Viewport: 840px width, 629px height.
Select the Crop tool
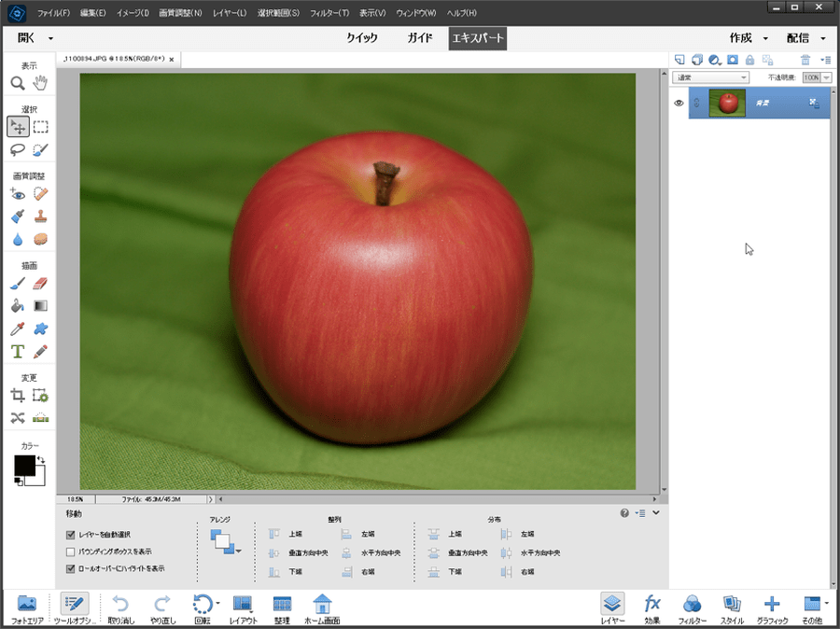click(x=18, y=396)
